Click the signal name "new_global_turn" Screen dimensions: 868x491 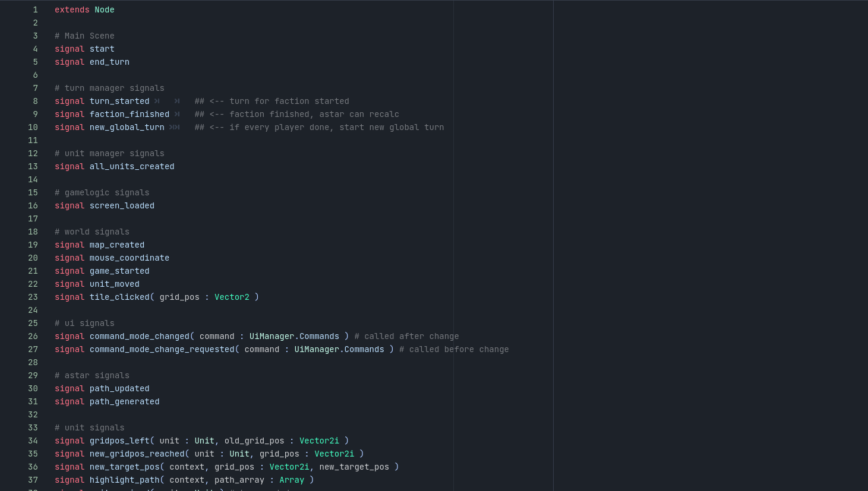click(127, 127)
